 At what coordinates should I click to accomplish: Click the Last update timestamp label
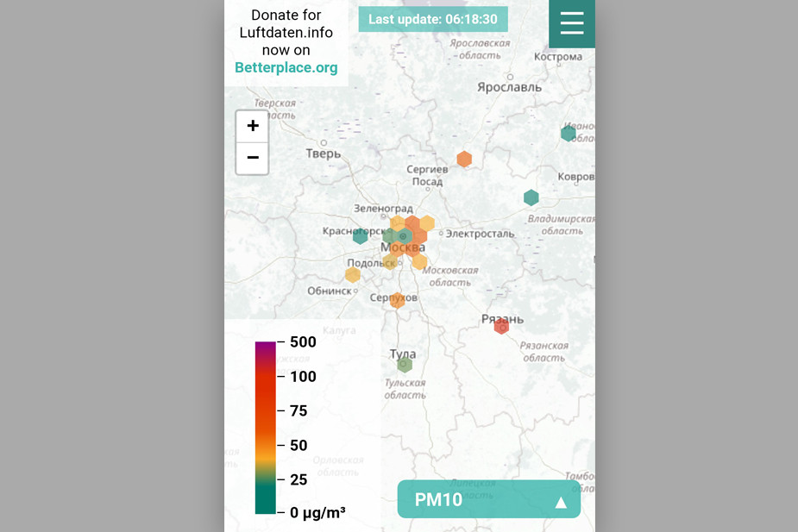click(x=433, y=19)
